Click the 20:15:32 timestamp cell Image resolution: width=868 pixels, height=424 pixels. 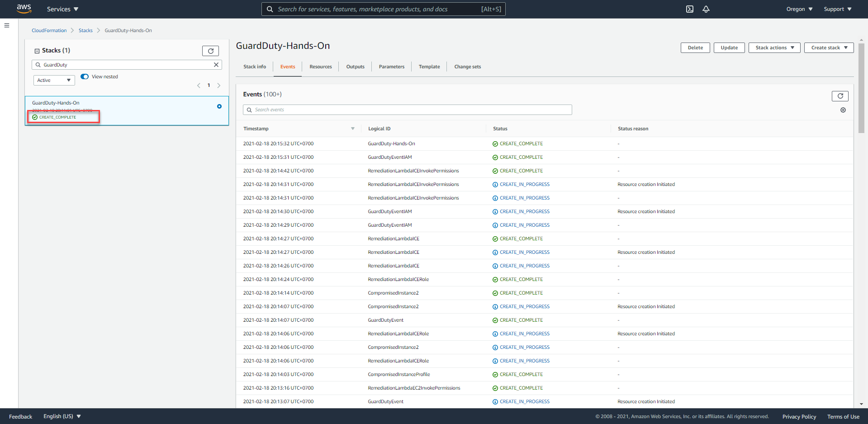click(278, 143)
